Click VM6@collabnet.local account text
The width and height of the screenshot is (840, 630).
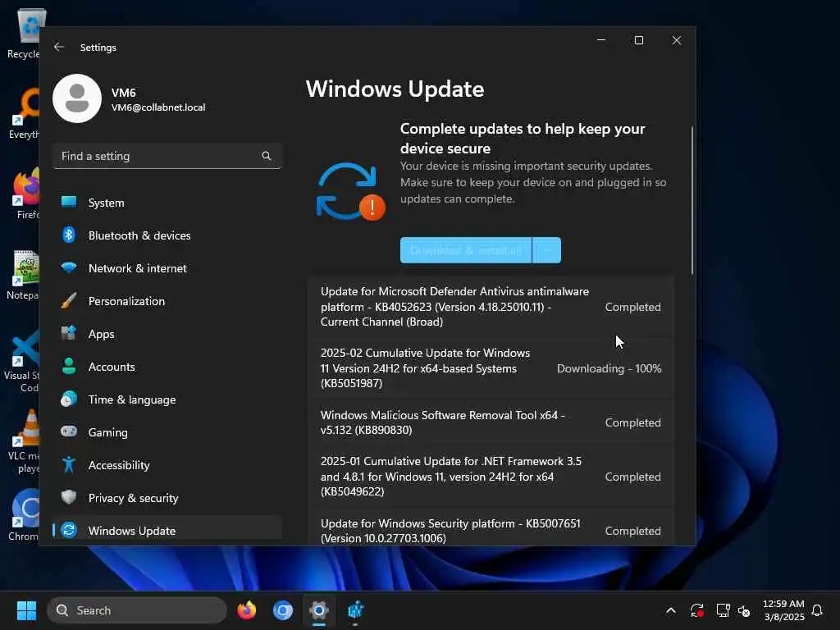158,107
